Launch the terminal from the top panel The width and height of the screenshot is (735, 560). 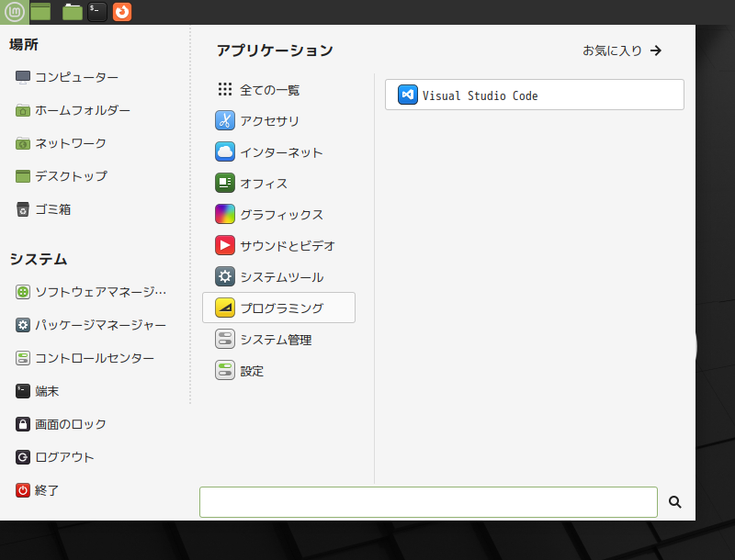point(97,12)
